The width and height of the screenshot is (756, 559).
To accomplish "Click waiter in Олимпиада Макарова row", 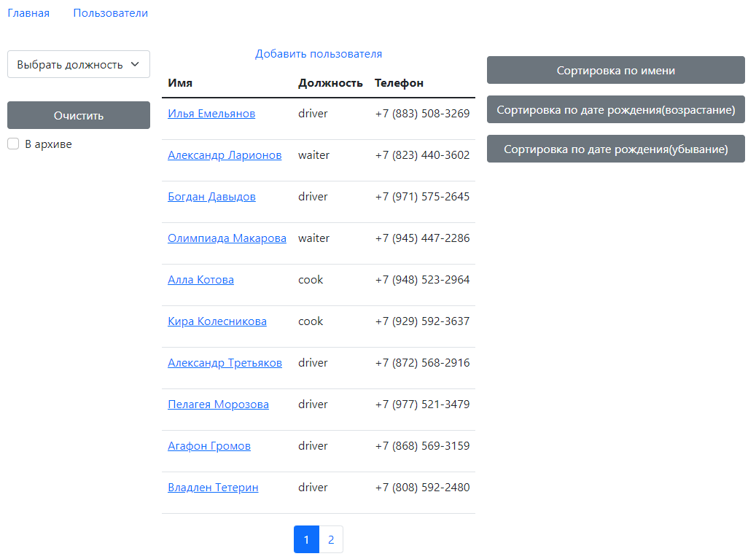I will click(x=314, y=238).
